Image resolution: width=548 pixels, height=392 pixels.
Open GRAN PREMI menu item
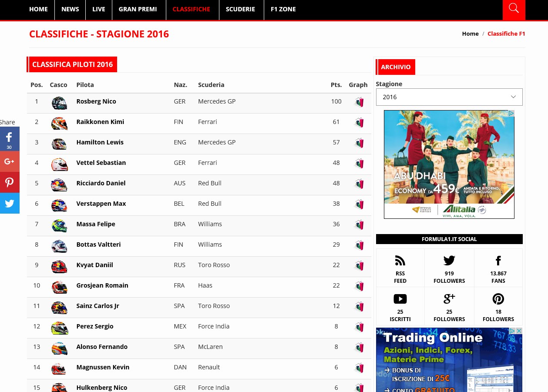pos(138,9)
